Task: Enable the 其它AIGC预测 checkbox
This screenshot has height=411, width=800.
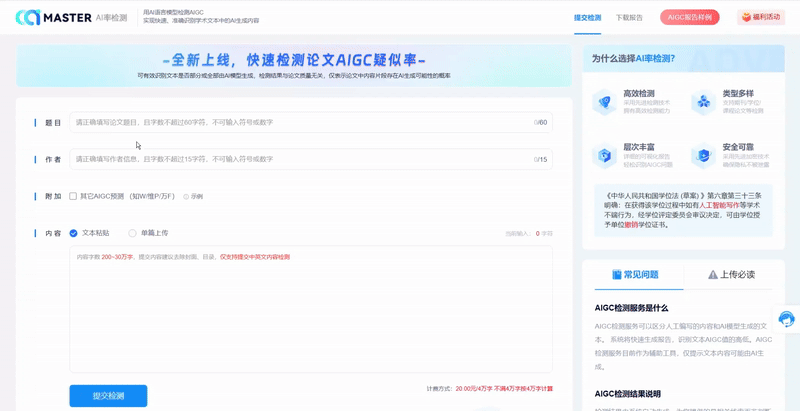Action: pos(73,196)
